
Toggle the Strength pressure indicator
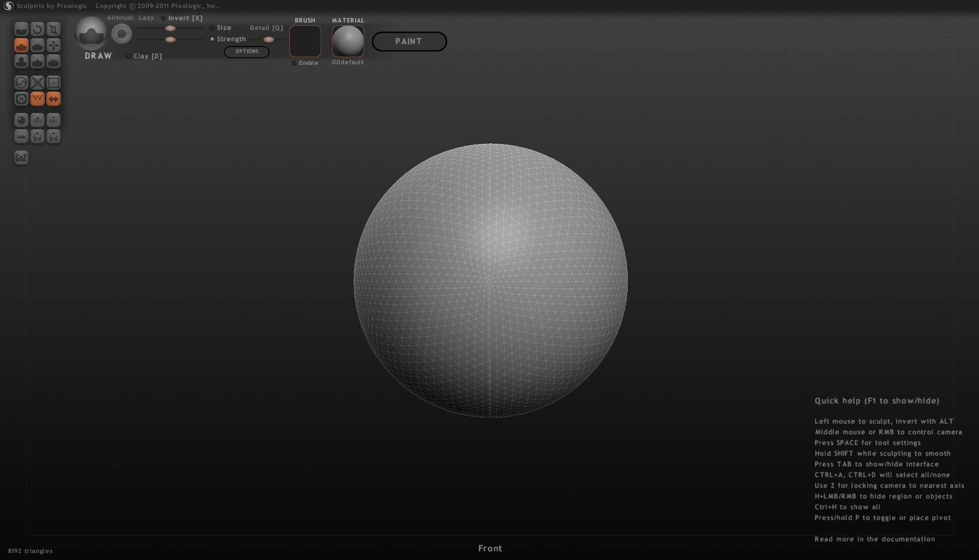(x=212, y=39)
